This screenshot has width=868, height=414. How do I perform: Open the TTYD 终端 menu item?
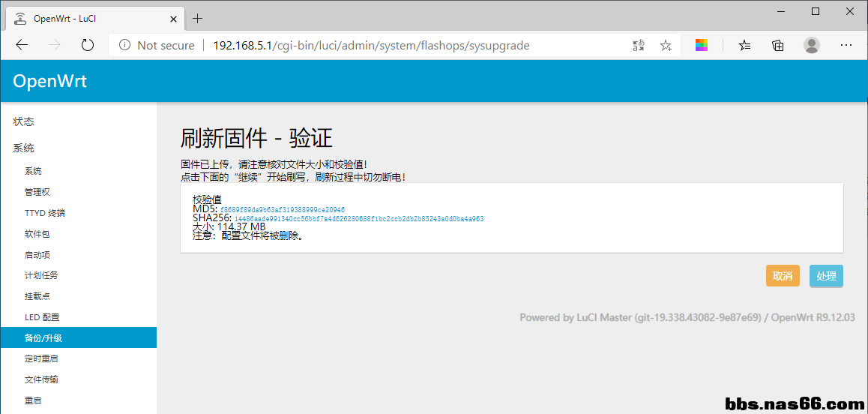coord(45,213)
